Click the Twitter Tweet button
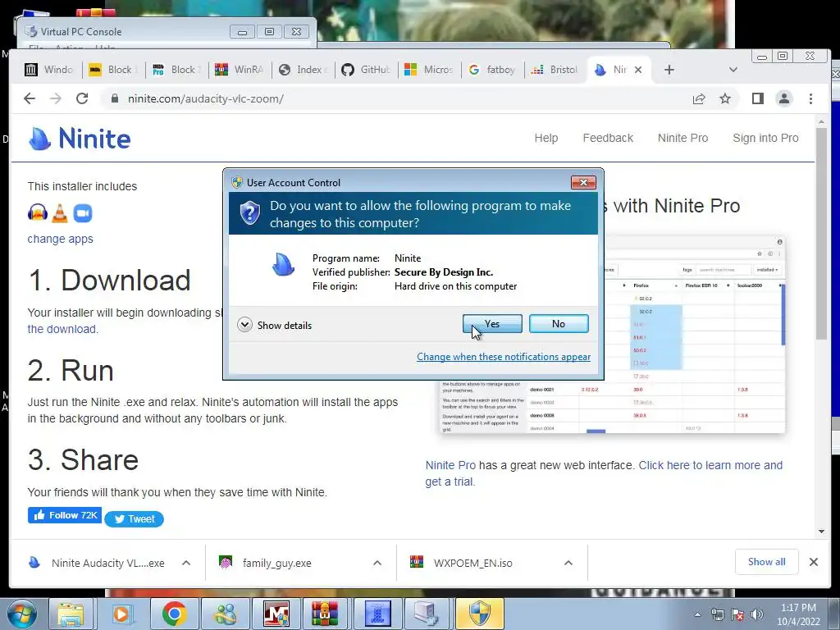This screenshot has height=630, width=840. pos(134,519)
